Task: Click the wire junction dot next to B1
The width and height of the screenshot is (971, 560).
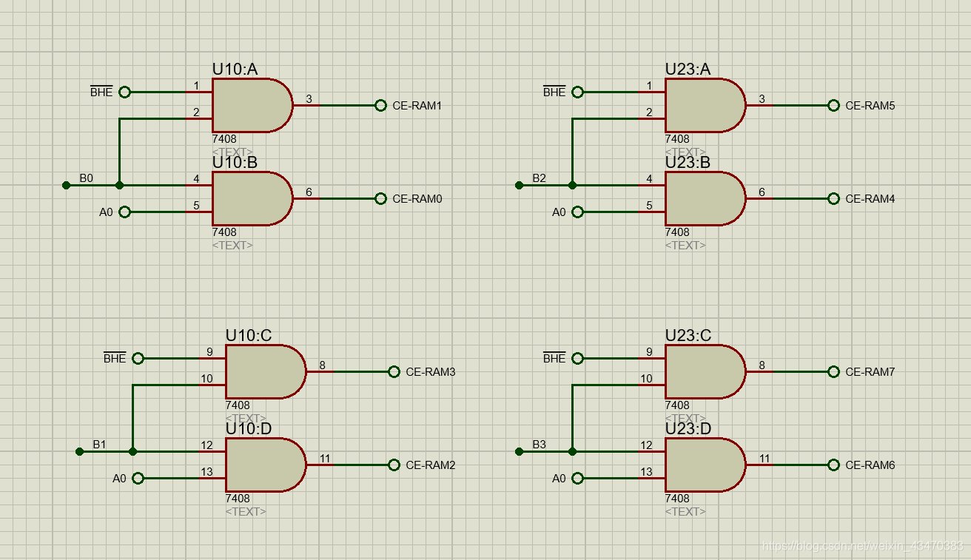Action: [x=132, y=452]
